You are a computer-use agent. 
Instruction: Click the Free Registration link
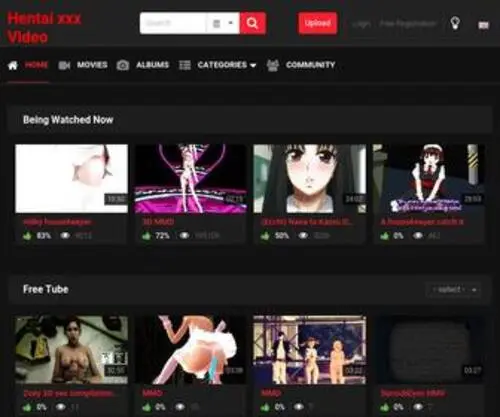click(408, 24)
